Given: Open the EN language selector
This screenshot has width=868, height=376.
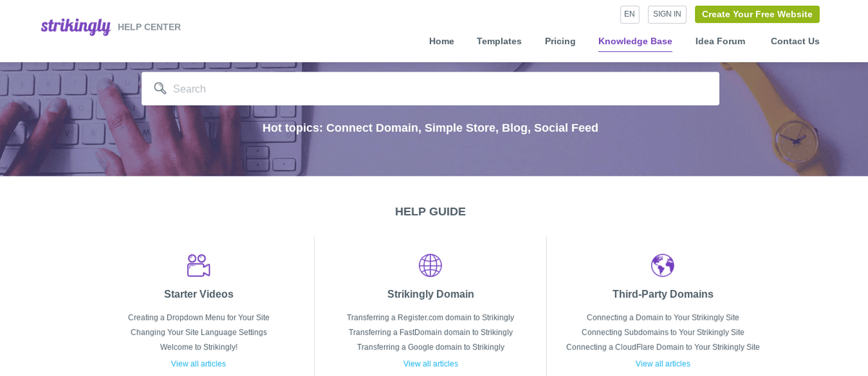Looking at the screenshot, I should (x=629, y=14).
